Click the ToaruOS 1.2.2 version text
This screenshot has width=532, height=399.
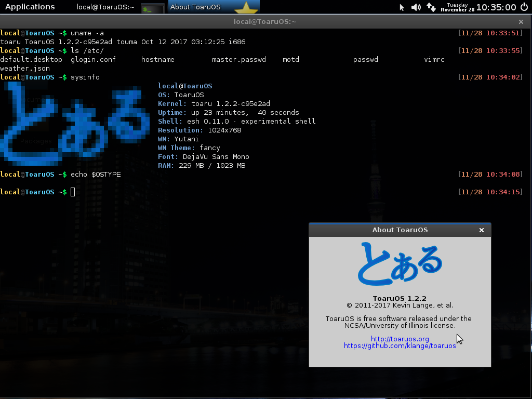(x=400, y=298)
